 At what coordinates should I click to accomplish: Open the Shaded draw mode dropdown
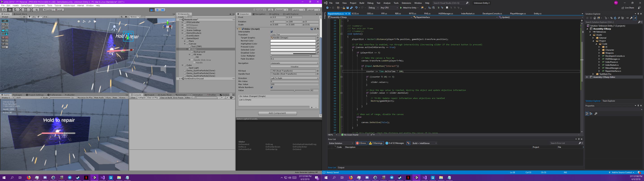click(11, 17)
